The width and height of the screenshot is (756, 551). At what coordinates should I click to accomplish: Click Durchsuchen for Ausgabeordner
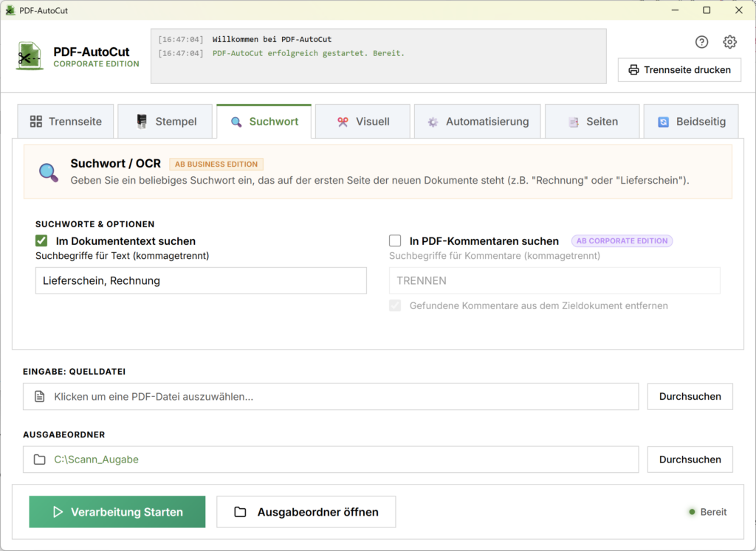(690, 460)
